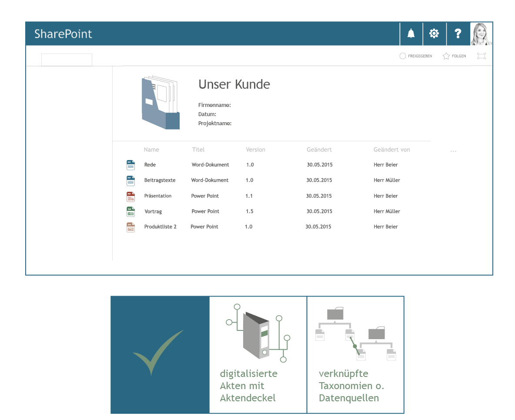Open the SharePoint settings gear
515x420 pixels.
tap(434, 33)
